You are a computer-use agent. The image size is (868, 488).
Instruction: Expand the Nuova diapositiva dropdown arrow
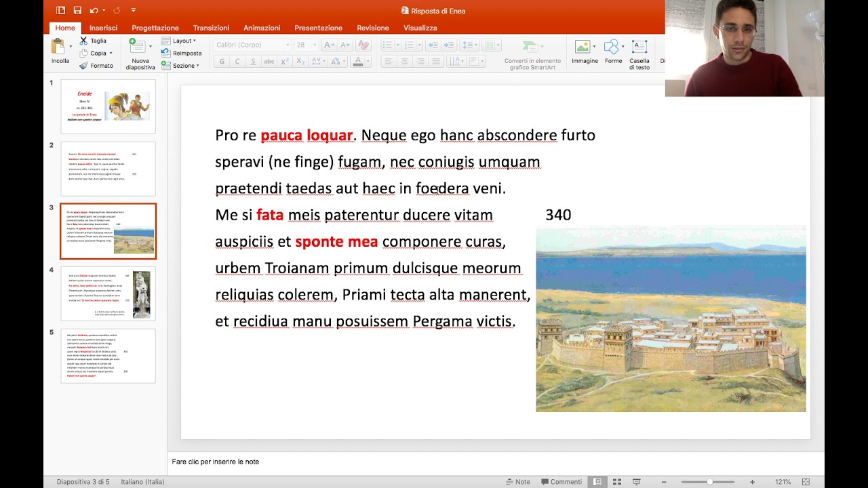tap(150, 47)
